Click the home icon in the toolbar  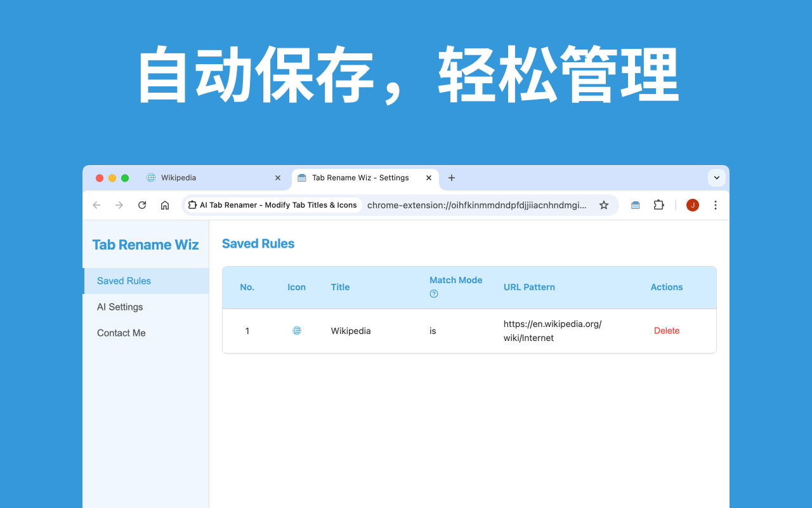pyautogui.click(x=164, y=205)
